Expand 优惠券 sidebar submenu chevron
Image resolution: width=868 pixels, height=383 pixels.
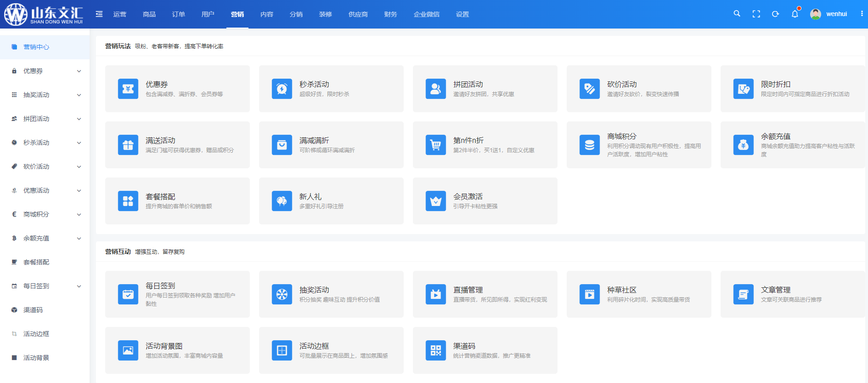pyautogui.click(x=79, y=71)
